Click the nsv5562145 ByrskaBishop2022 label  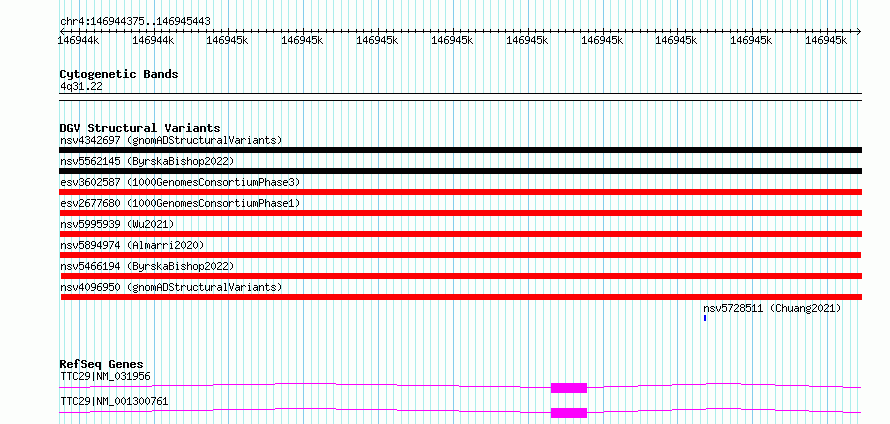(x=147, y=161)
